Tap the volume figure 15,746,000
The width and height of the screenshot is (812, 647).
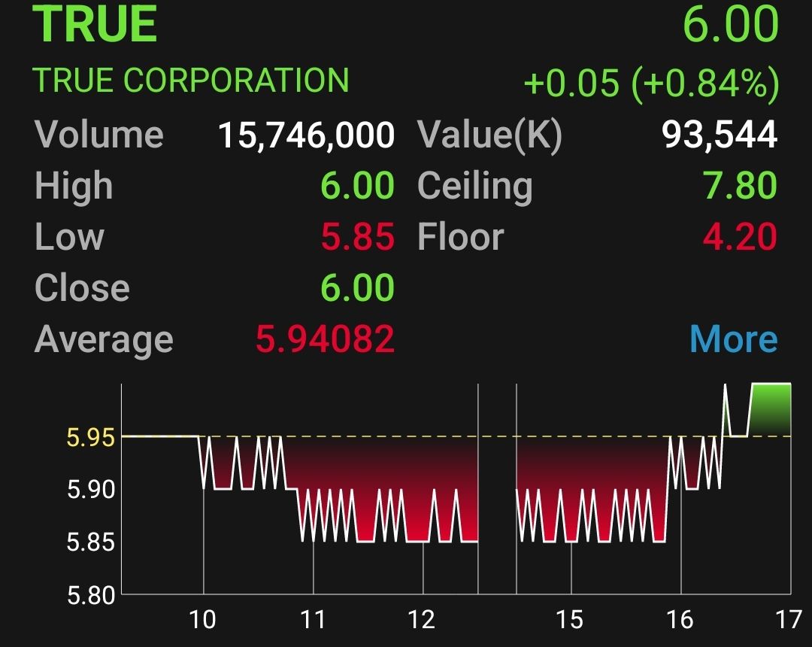click(307, 135)
